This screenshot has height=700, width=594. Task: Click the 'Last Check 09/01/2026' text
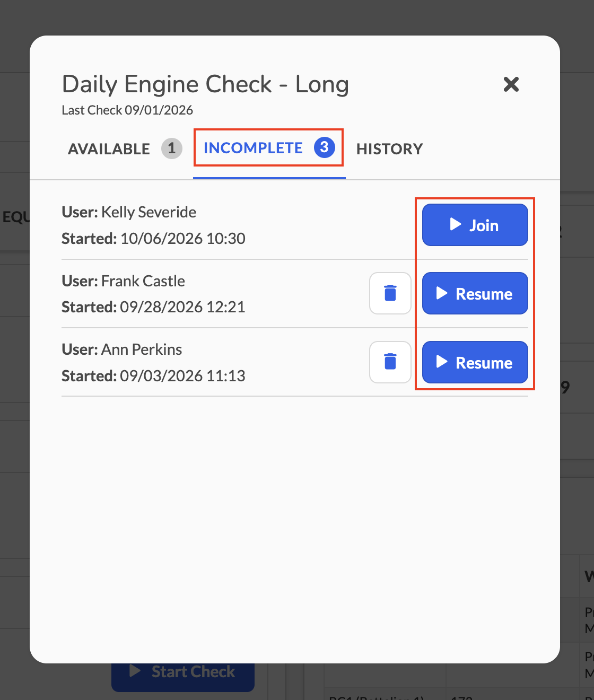pos(127,110)
